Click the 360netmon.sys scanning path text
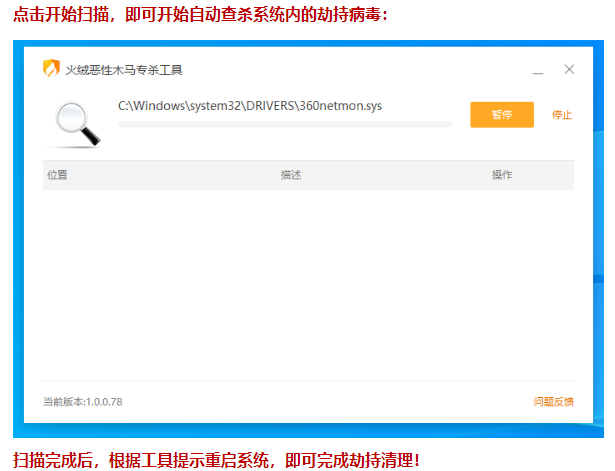This screenshot has width=615, height=471. click(250, 106)
